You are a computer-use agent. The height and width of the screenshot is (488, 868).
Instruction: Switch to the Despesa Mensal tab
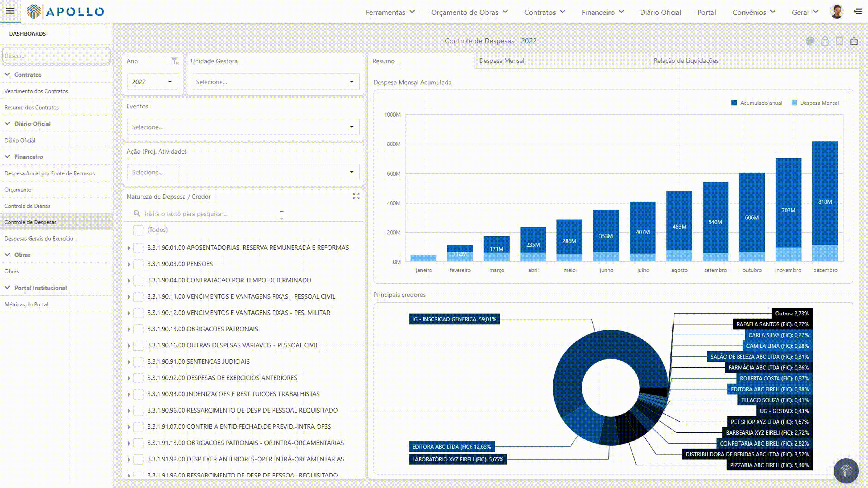pos(561,61)
